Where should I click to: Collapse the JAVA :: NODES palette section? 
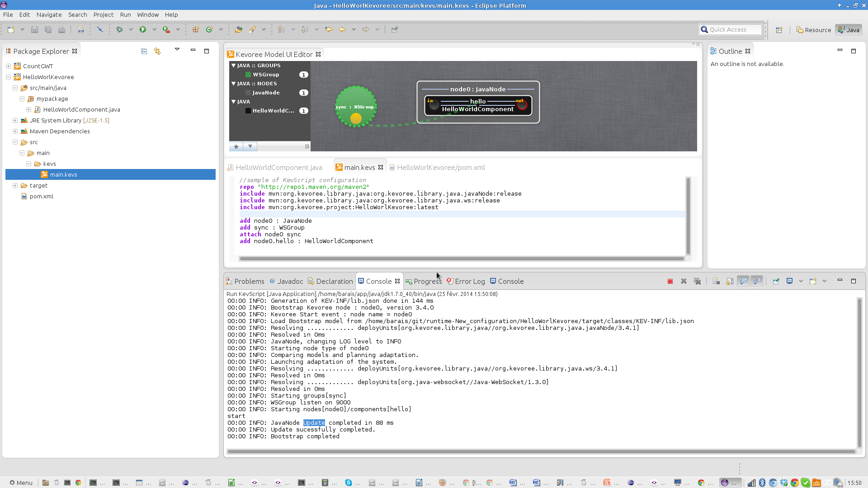(234, 84)
